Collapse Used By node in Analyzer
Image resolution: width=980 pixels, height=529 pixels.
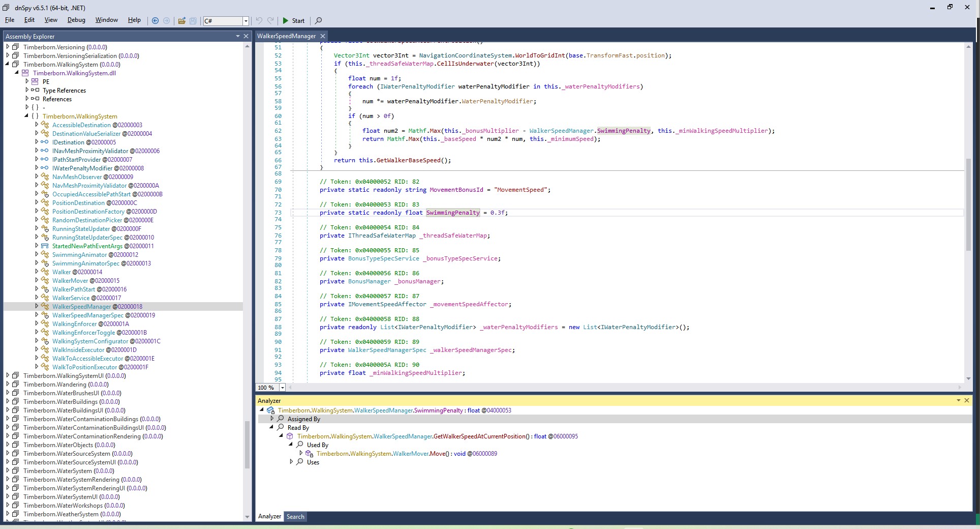291,445
